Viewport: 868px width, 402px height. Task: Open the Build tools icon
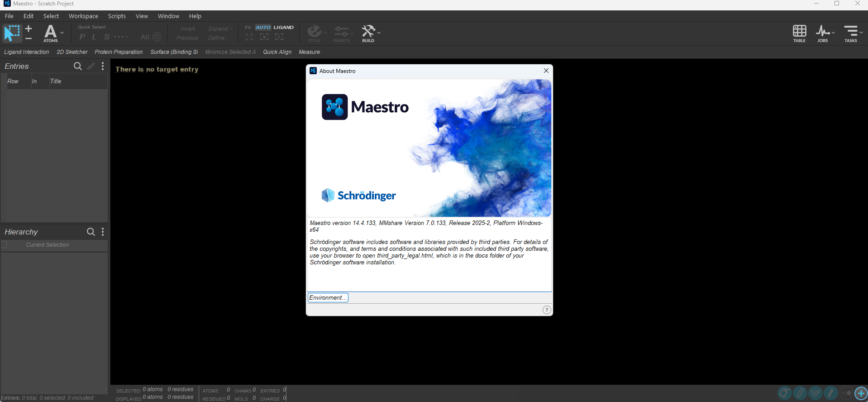pyautogui.click(x=368, y=33)
